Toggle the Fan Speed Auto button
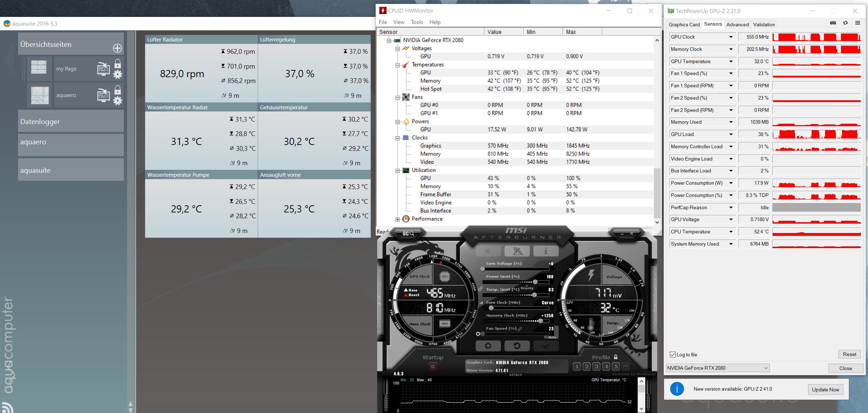 552,337
